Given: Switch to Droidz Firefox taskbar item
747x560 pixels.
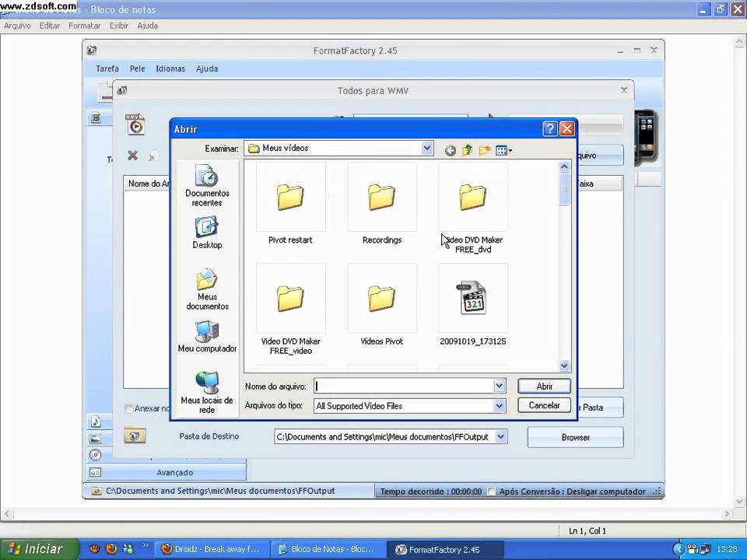Looking at the screenshot, I should click(x=212, y=549).
